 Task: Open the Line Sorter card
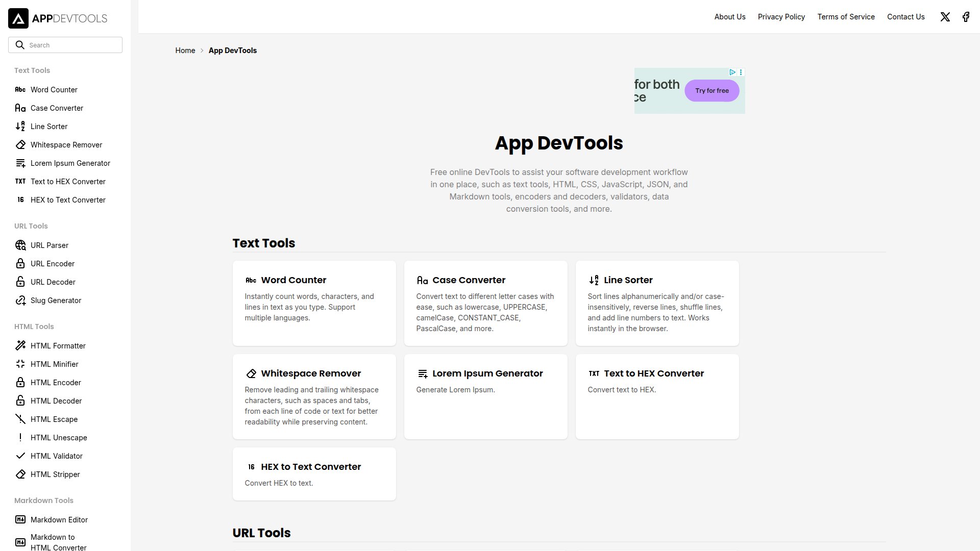tap(657, 303)
